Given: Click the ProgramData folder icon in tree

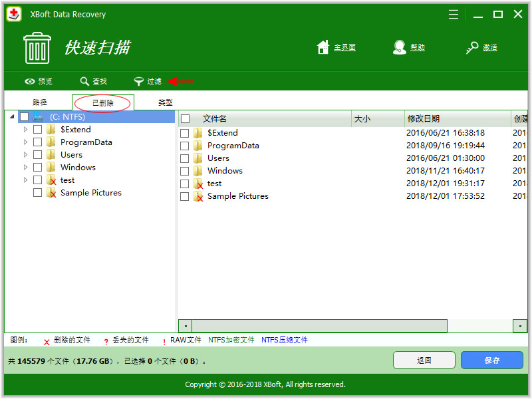Looking at the screenshot, I should pos(51,142).
